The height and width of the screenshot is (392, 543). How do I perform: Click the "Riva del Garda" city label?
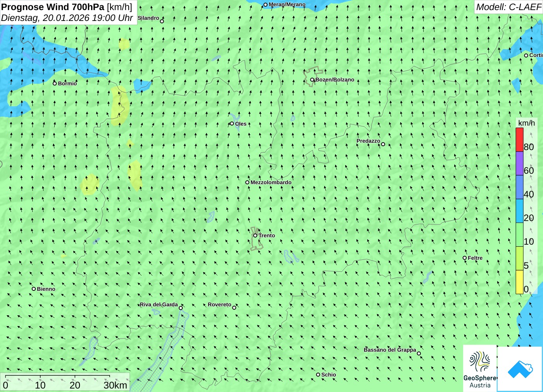point(159,305)
